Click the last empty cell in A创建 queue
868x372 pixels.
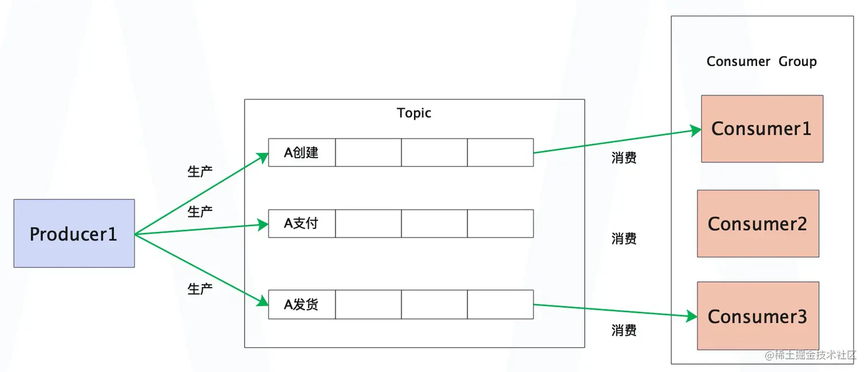pos(500,153)
